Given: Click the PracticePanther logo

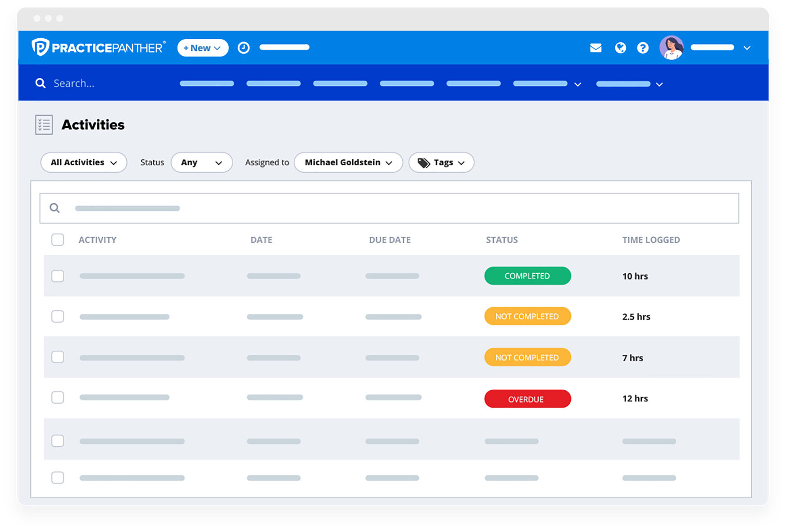Looking at the screenshot, I should tap(98, 47).
